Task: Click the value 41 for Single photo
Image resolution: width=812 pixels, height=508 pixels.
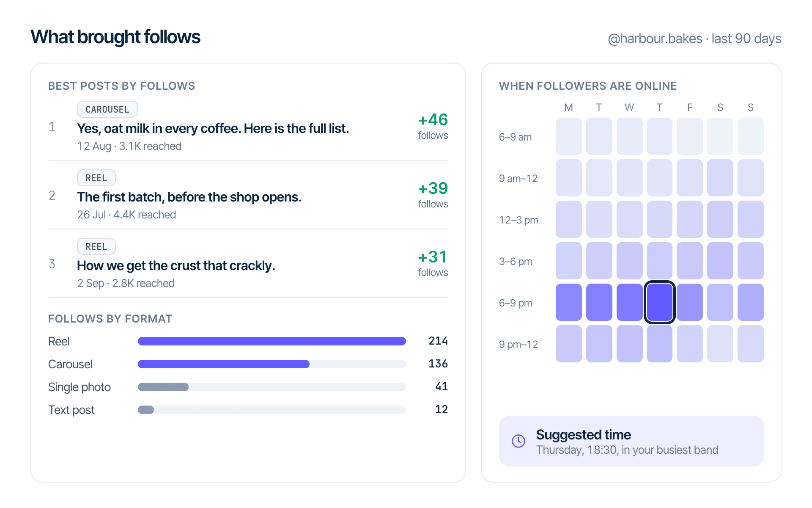Action: 442,387
